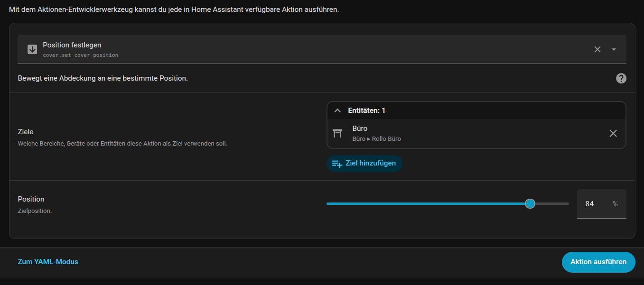Click the Position festlegen action name
The image size is (644, 285).
(x=72, y=45)
